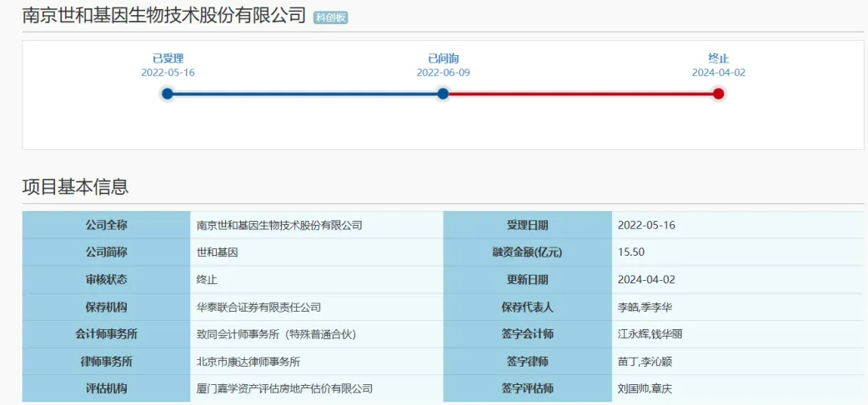Click the 公司简称 header cell
The height and width of the screenshot is (405, 868).
pos(106,252)
